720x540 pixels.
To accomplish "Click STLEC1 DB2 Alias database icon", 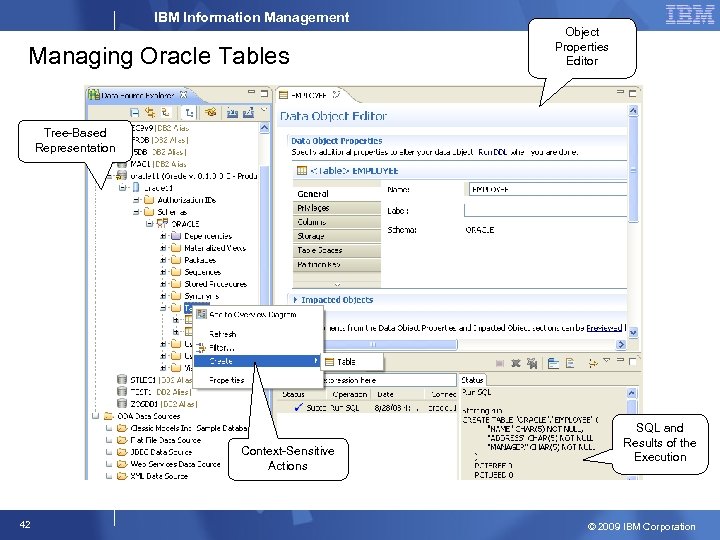I will click(122, 379).
